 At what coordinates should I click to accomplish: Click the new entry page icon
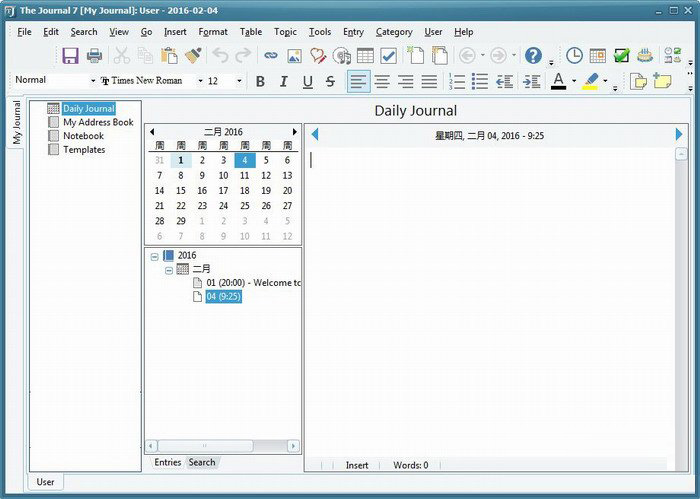416,56
